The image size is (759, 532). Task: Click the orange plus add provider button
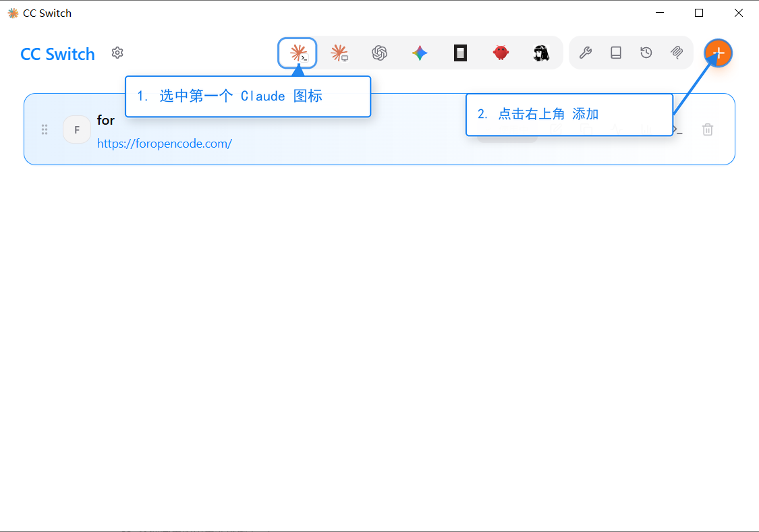(719, 53)
